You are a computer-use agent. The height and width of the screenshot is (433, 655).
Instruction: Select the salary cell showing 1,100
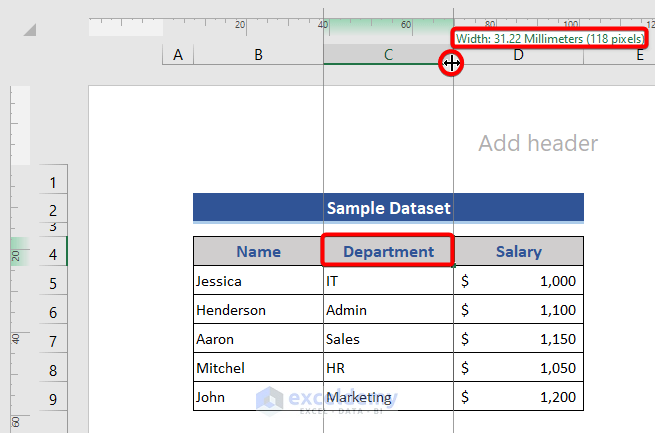tap(518, 309)
